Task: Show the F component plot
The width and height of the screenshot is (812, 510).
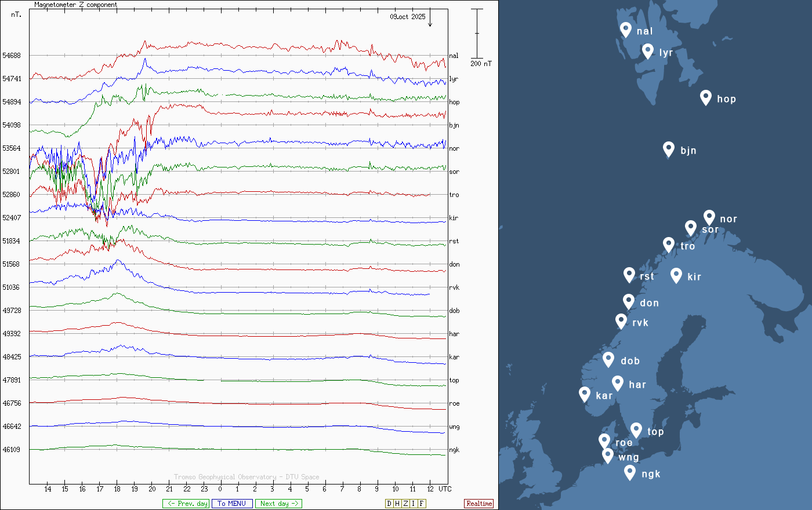Action: pos(421,504)
